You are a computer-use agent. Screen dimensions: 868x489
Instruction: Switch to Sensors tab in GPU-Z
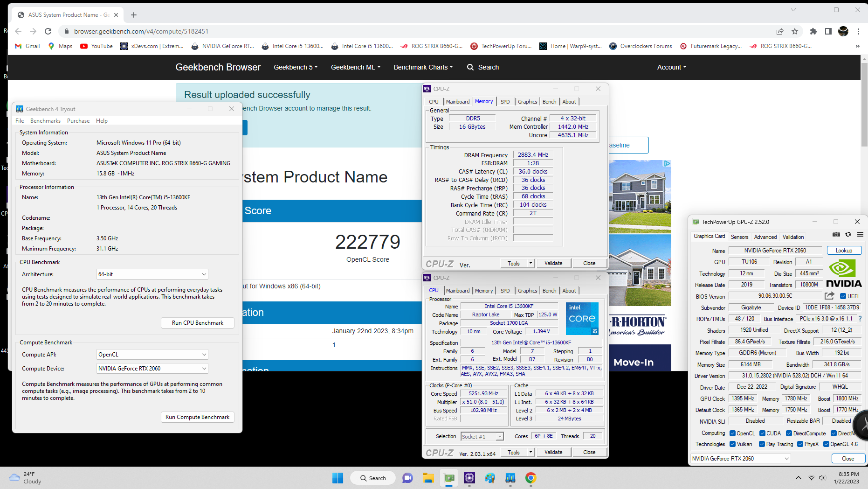739,237
